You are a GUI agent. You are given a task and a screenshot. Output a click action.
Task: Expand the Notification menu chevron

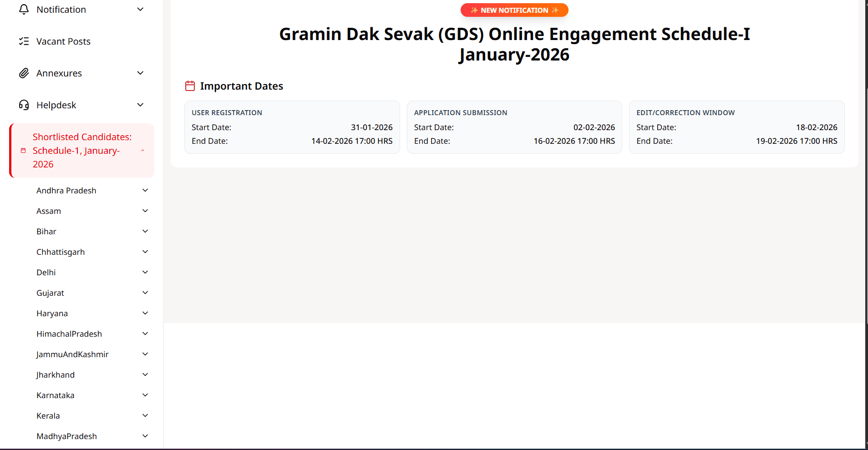140,10
